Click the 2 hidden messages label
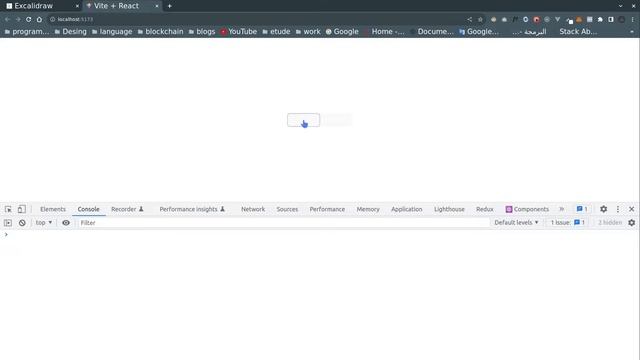This screenshot has width=640, height=360. [x=610, y=223]
